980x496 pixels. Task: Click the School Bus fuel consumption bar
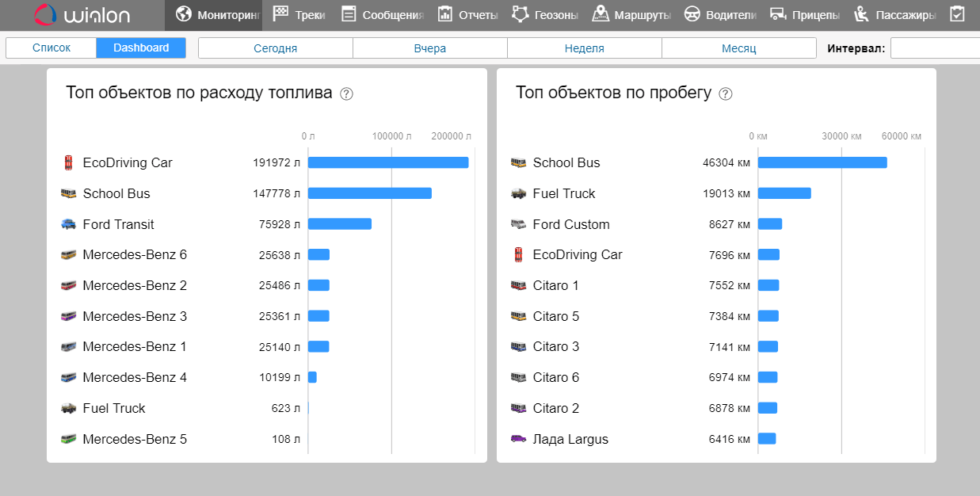click(x=369, y=193)
